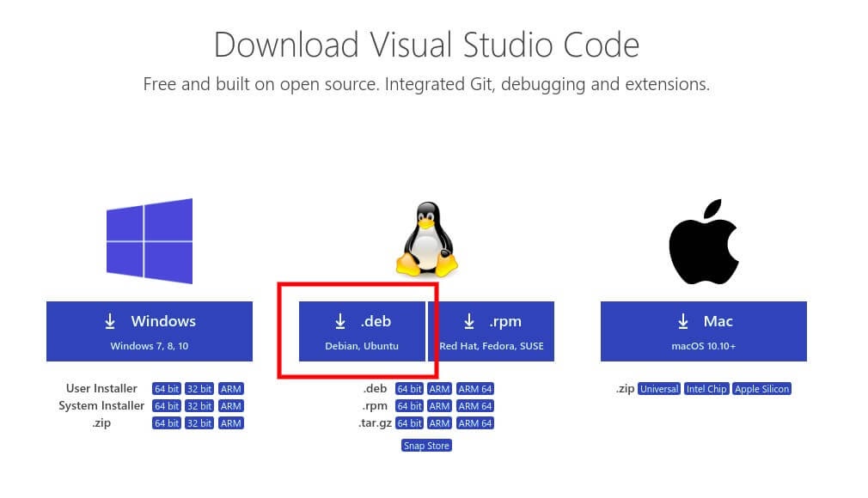Download the Universal macOS .zip

659,388
